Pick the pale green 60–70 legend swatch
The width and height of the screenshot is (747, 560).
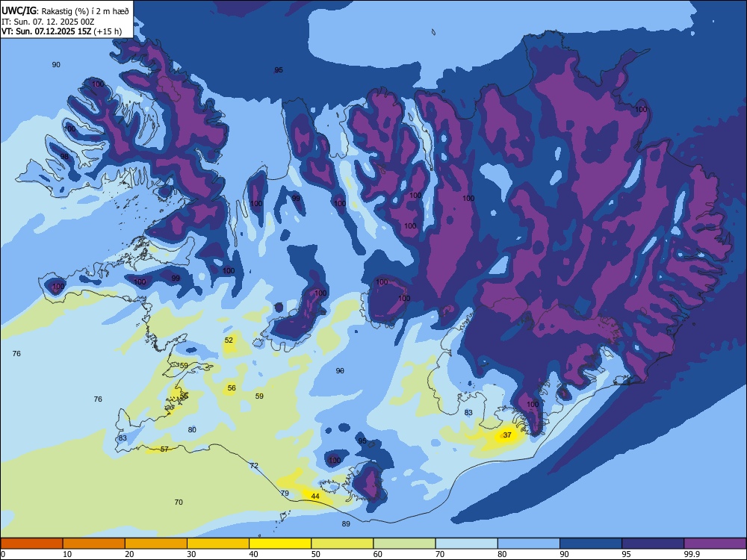(x=404, y=544)
